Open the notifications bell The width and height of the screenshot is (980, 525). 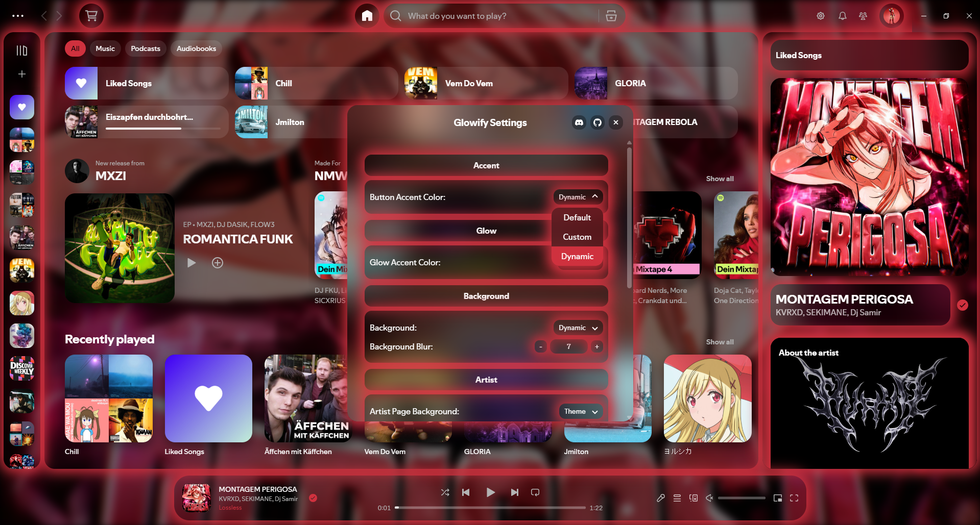[842, 16]
